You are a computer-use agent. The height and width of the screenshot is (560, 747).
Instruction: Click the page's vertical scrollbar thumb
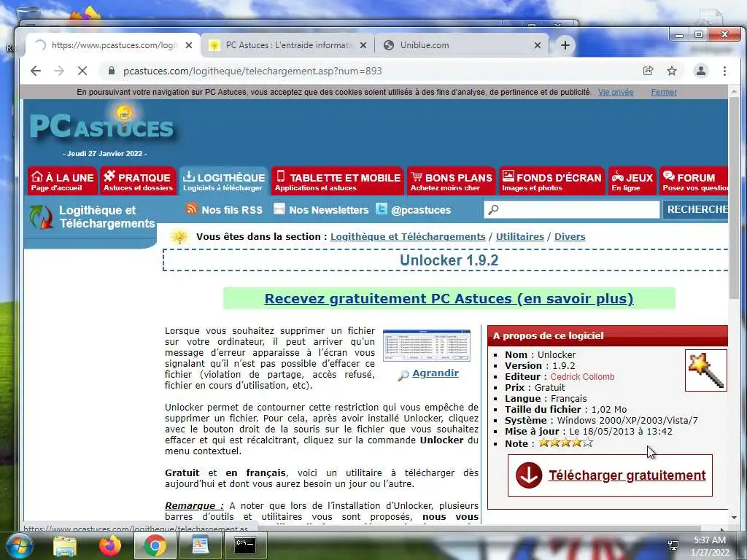(x=734, y=198)
